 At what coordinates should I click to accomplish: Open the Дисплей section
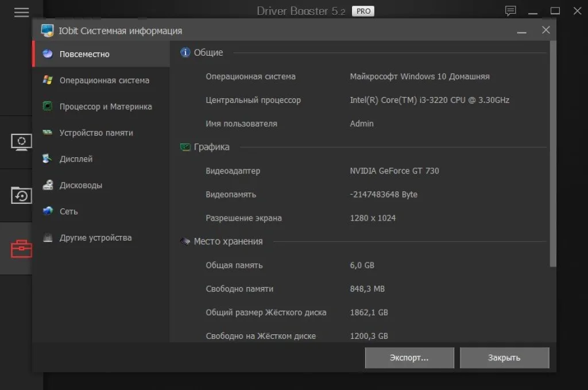pyautogui.click(x=101, y=159)
